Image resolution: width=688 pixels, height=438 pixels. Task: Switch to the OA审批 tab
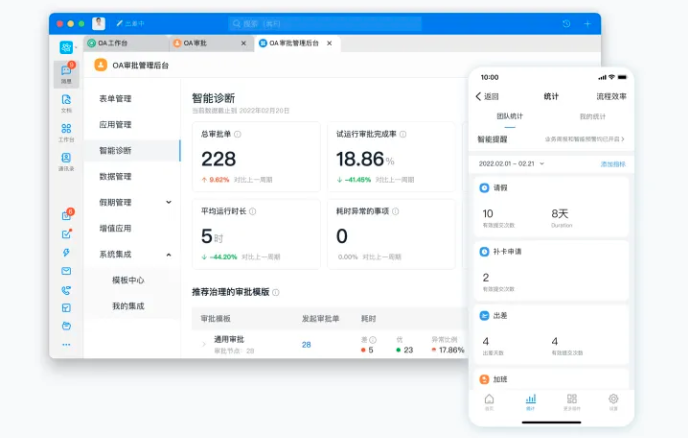pos(211,43)
